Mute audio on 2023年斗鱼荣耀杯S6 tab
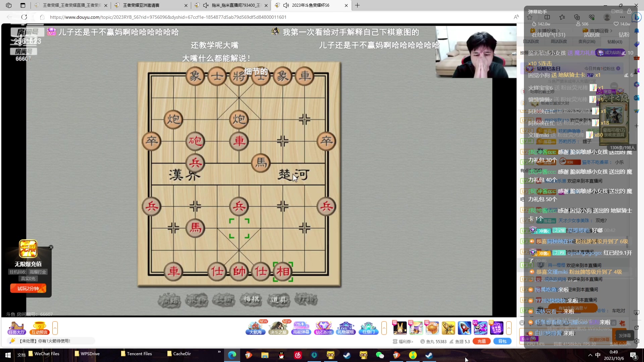 pyautogui.click(x=286, y=5)
